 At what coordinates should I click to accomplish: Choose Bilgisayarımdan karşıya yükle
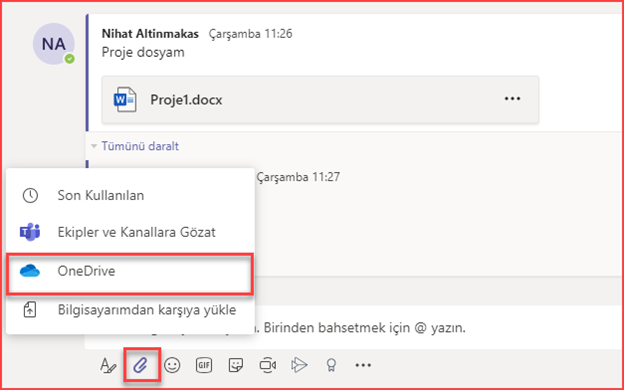pyautogui.click(x=130, y=310)
